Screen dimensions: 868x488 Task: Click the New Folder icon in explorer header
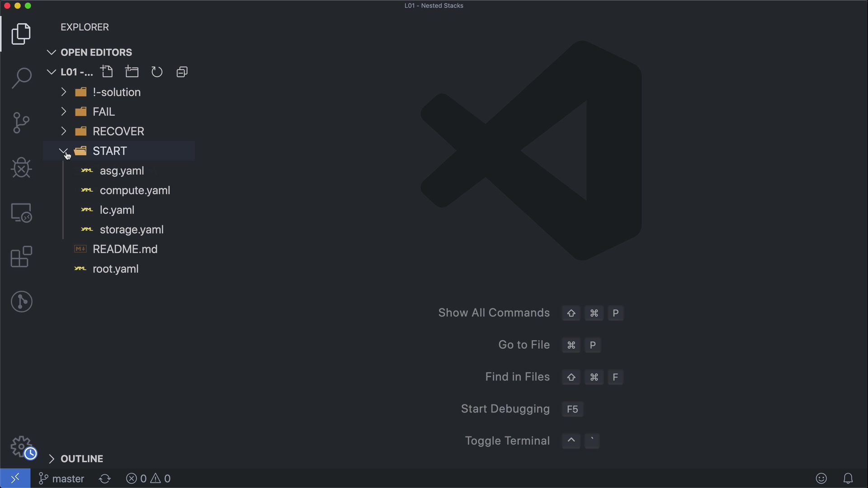(x=132, y=72)
